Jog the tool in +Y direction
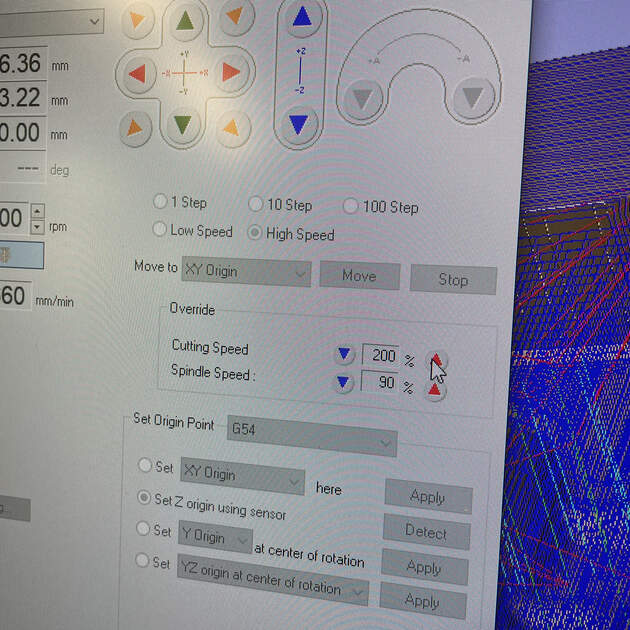630x630 pixels. point(185,21)
